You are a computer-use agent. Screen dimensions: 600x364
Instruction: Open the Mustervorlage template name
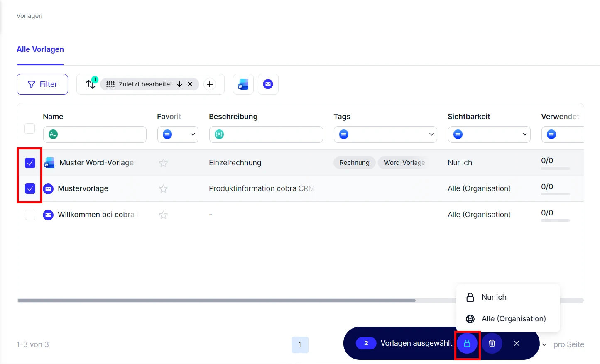point(83,188)
